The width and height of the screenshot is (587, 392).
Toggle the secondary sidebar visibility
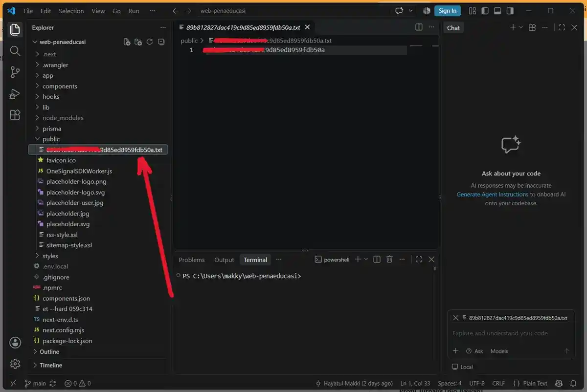click(510, 11)
